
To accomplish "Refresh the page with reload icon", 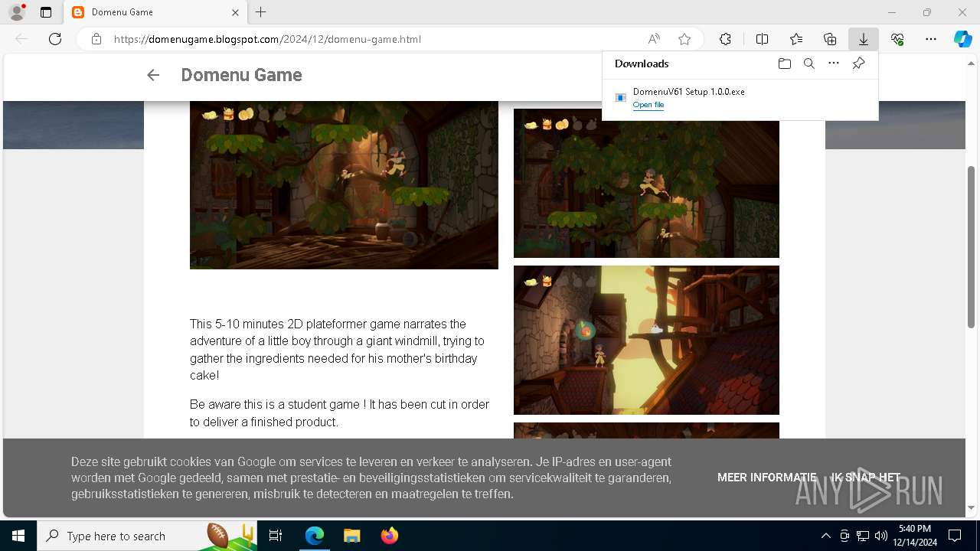I will click(x=55, y=39).
